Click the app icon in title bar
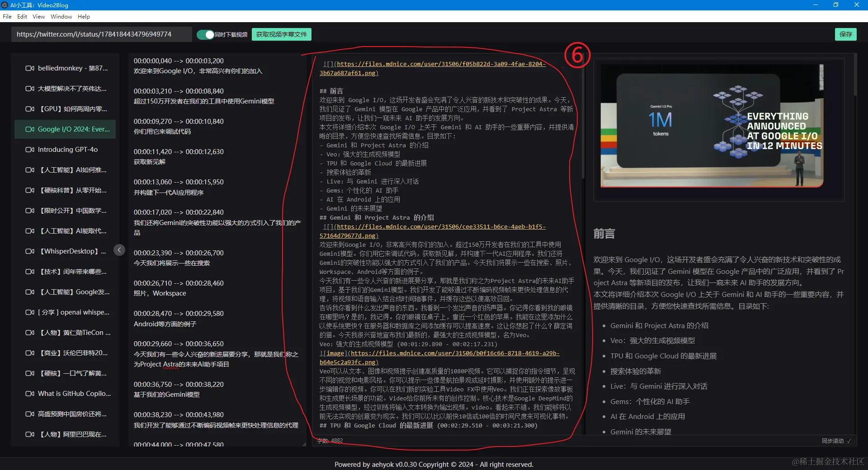 coord(5,5)
